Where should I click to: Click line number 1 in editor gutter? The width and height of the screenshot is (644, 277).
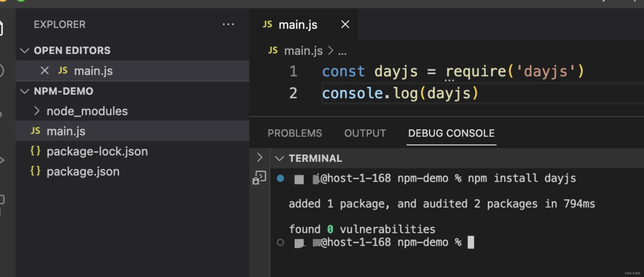[293, 71]
